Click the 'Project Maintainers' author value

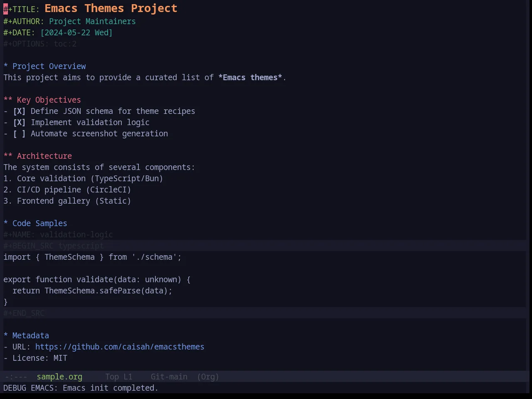(92, 22)
